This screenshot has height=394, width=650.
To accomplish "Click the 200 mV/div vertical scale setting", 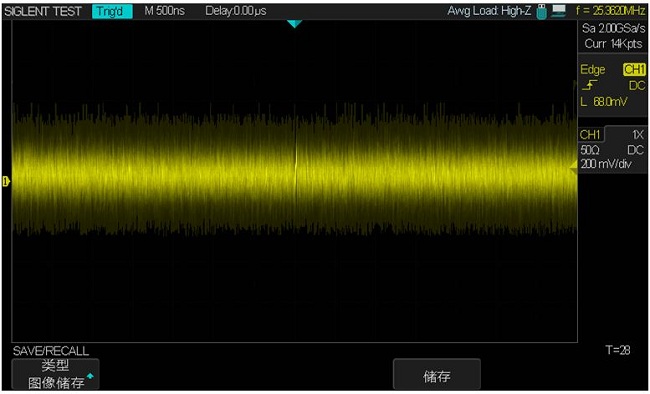I will tap(606, 164).
